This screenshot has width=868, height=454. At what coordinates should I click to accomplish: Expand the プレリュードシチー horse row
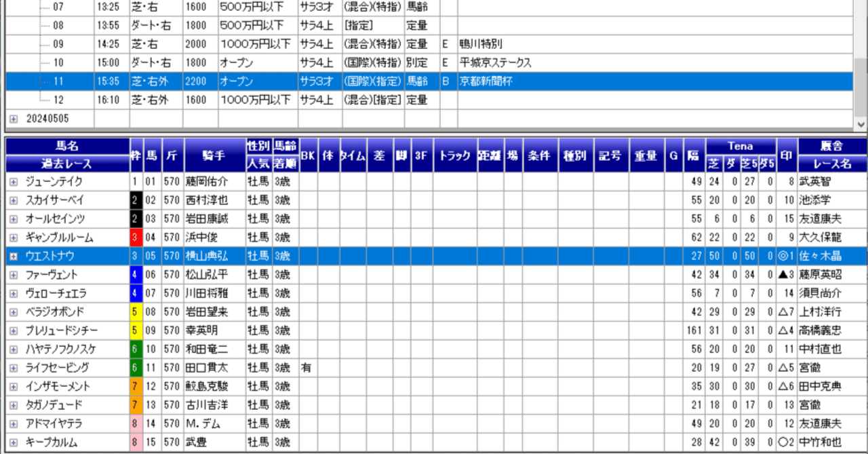[x=14, y=330]
